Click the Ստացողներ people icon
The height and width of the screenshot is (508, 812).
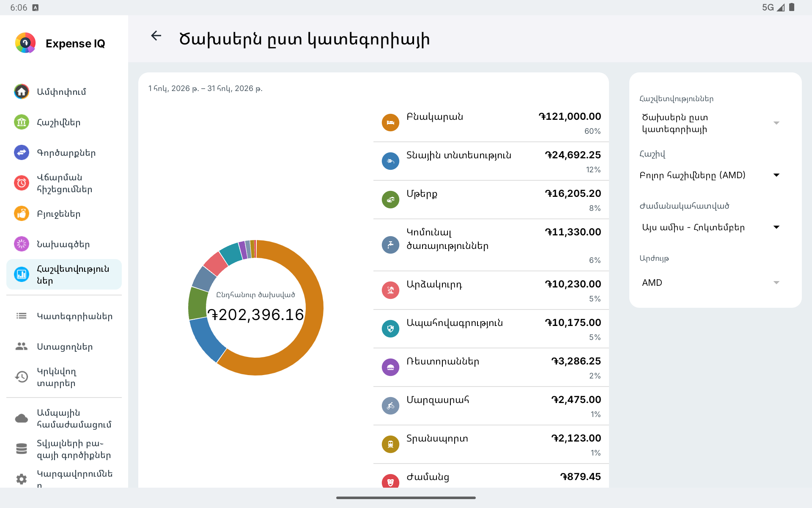click(x=22, y=347)
